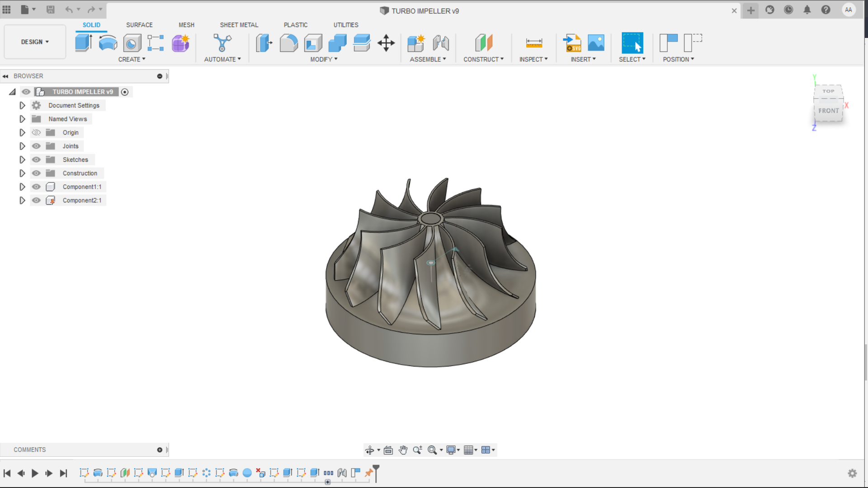Open the Measure tool under Inspect
This screenshot has height=488, width=868.
tap(534, 43)
